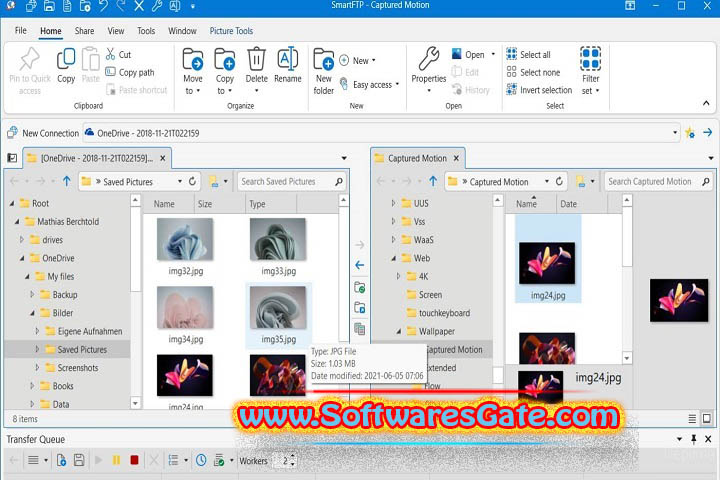
Task: Select the img34.jpg thumbnail
Action: point(185,307)
